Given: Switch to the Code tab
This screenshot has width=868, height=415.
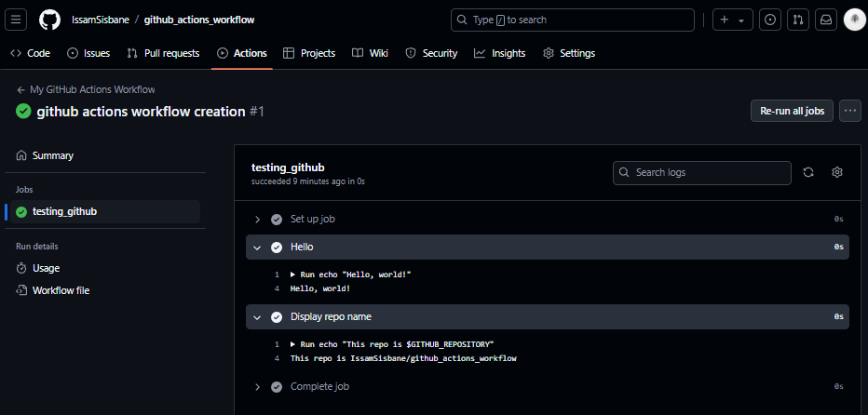Looking at the screenshot, I should click(31, 53).
